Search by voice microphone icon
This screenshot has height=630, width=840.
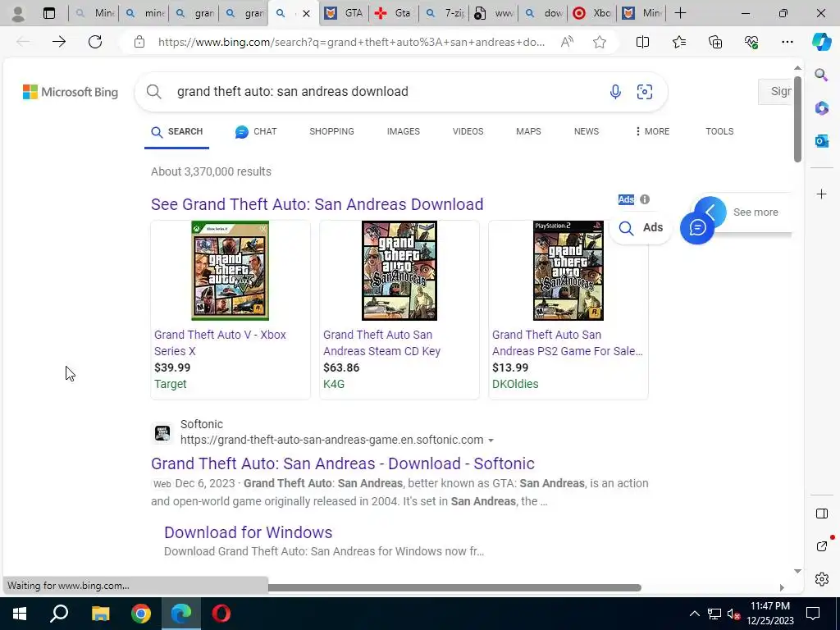click(x=615, y=92)
